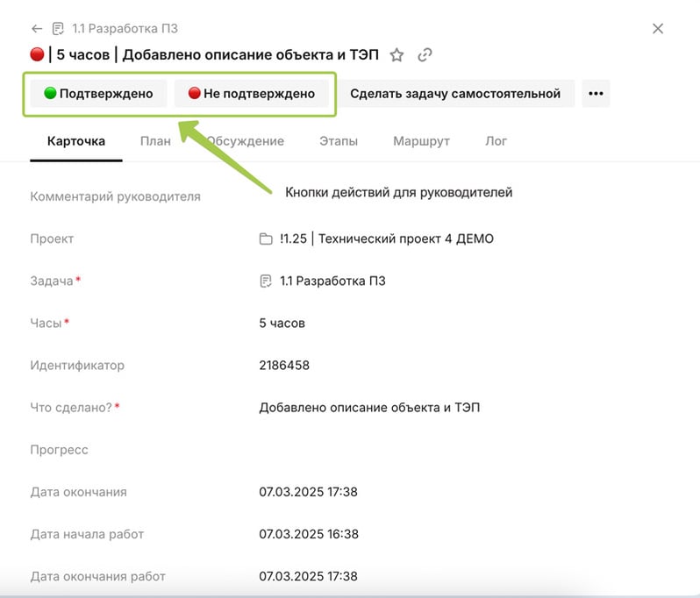Open the Маршрут tab

click(x=421, y=141)
